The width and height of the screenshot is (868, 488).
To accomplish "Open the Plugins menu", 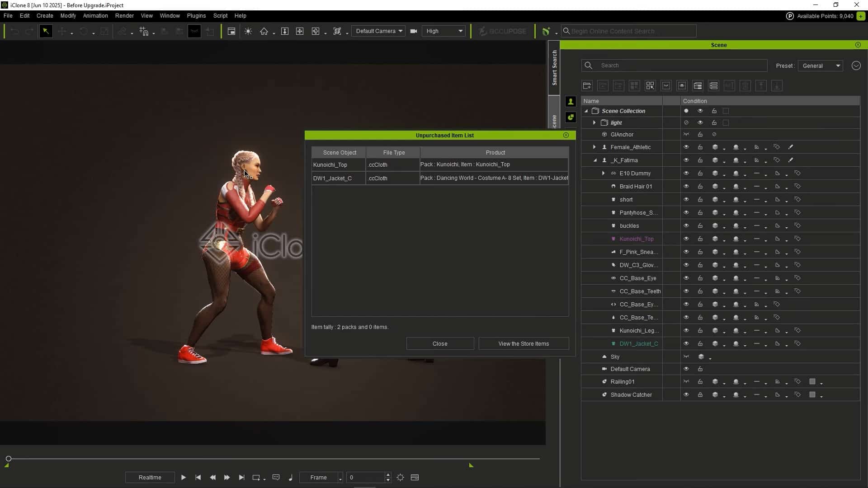I will pyautogui.click(x=196, y=15).
